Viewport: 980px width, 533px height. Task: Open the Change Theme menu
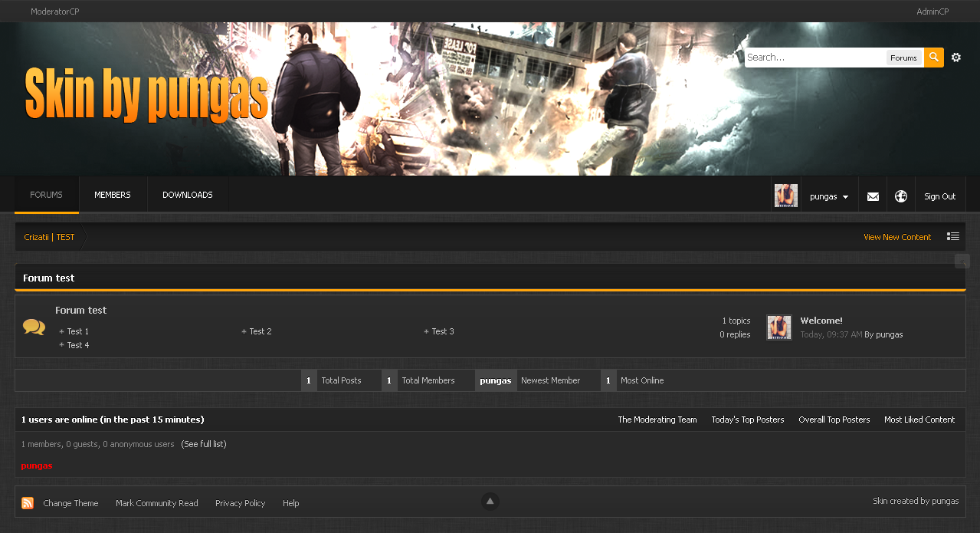point(70,503)
